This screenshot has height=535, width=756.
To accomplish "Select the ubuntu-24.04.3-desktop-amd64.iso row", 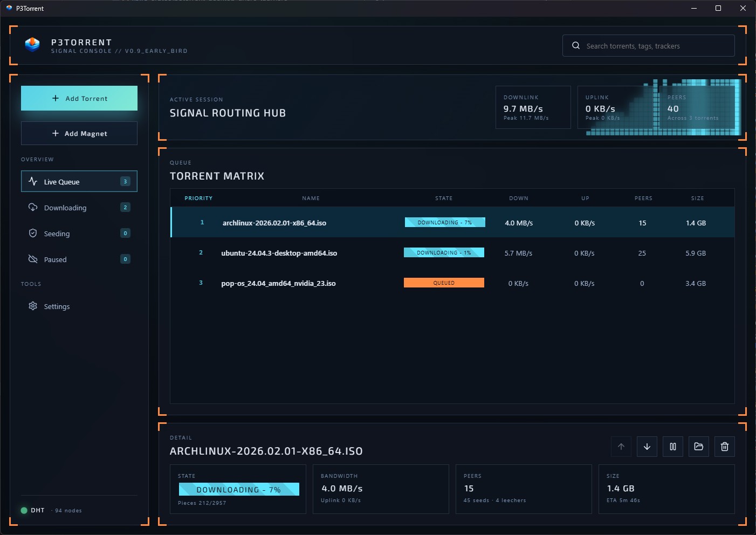I will pyautogui.click(x=377, y=252).
